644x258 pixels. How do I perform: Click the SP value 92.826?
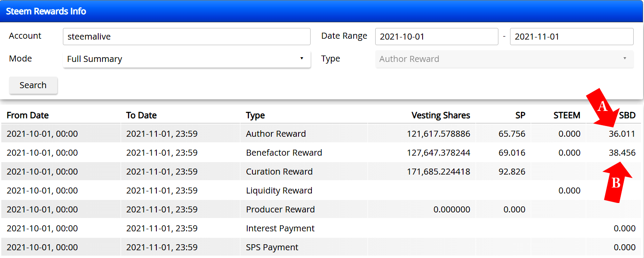(512, 172)
